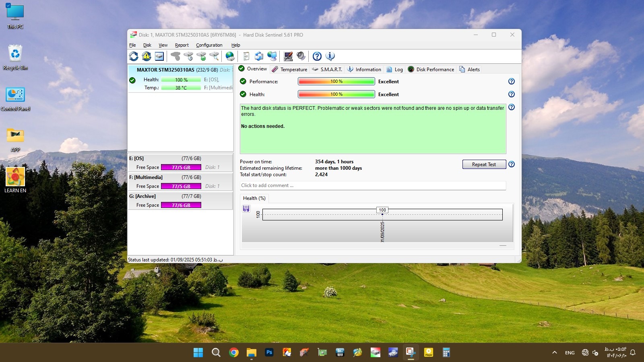Click the help icon next to Repeat Test
644x362 pixels.
click(x=512, y=164)
